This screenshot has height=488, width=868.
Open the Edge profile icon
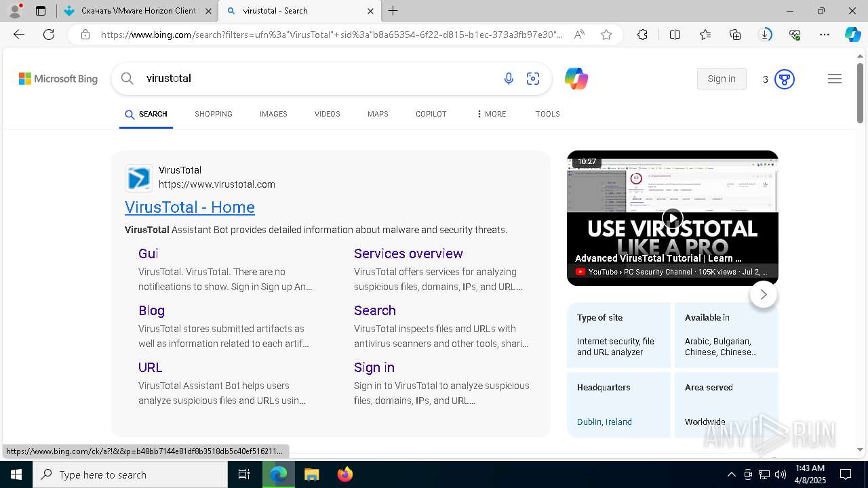tap(14, 11)
